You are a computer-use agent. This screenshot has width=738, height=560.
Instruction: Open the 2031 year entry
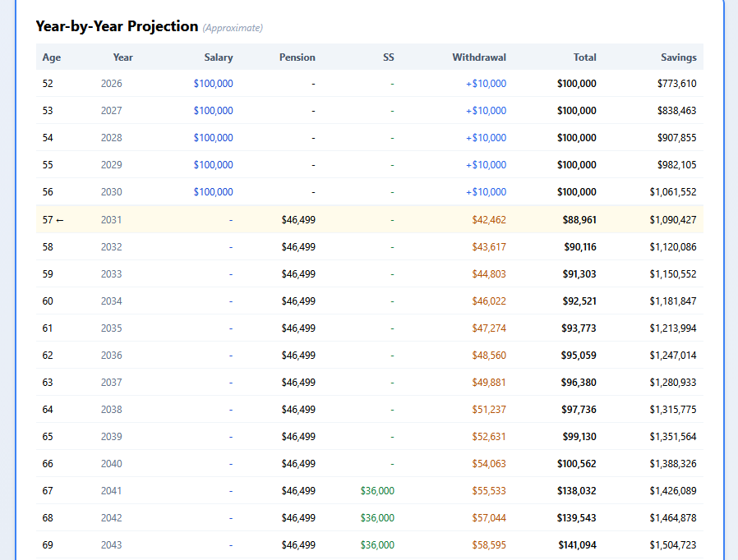(112, 219)
